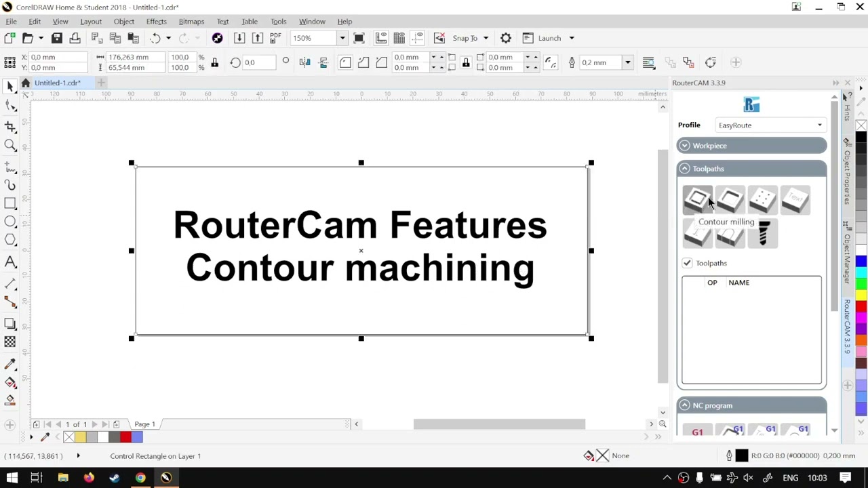Click the rotation angle input field
868x488 pixels.
coord(259,62)
